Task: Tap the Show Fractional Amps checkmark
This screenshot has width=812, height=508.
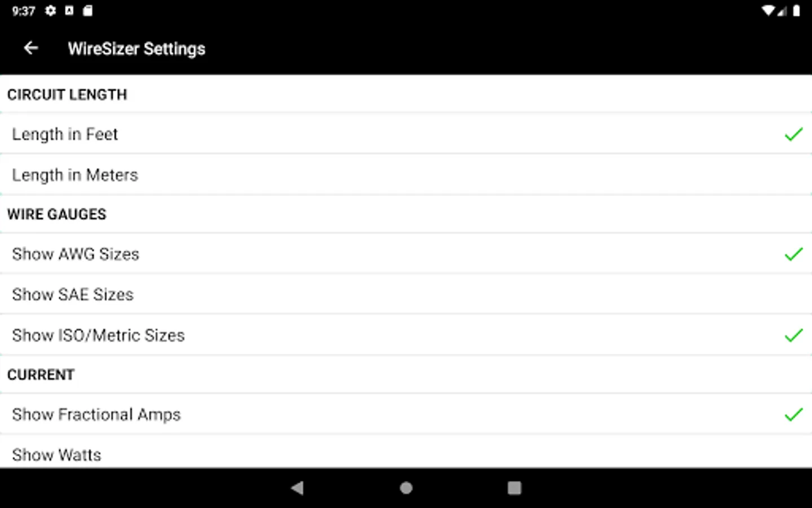Action: (x=793, y=415)
